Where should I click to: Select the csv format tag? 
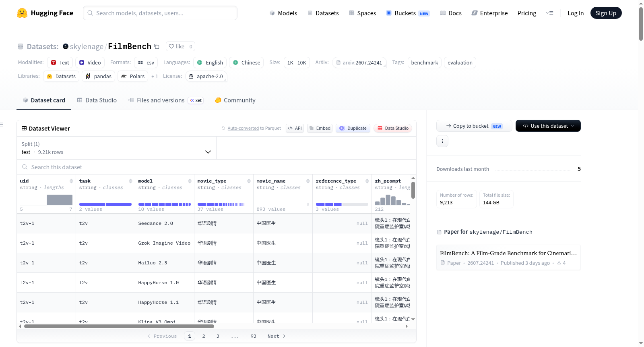pyautogui.click(x=146, y=62)
